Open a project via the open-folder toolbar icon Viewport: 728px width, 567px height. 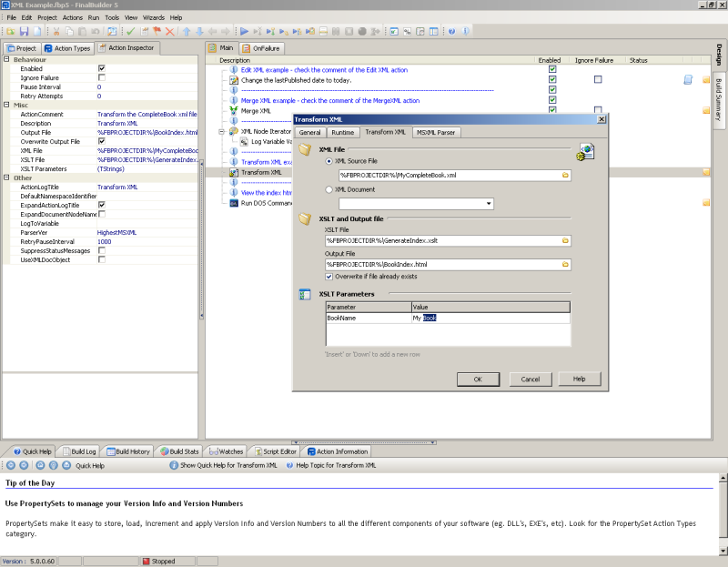[x=11, y=32]
